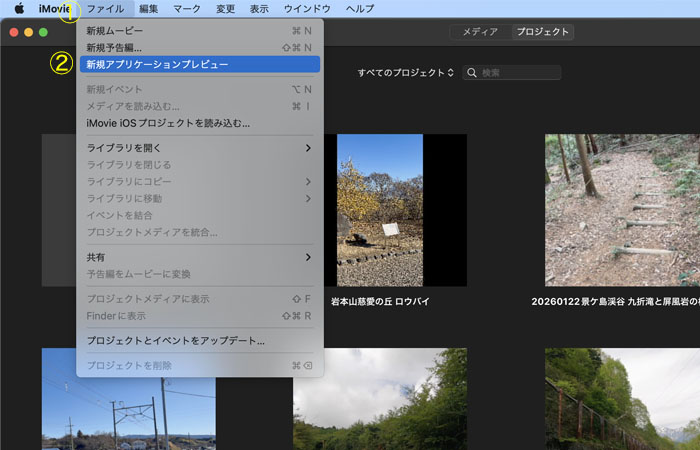Screen dimensions: 700x450
Task: Open the Apple menu
Action: tap(19, 8)
